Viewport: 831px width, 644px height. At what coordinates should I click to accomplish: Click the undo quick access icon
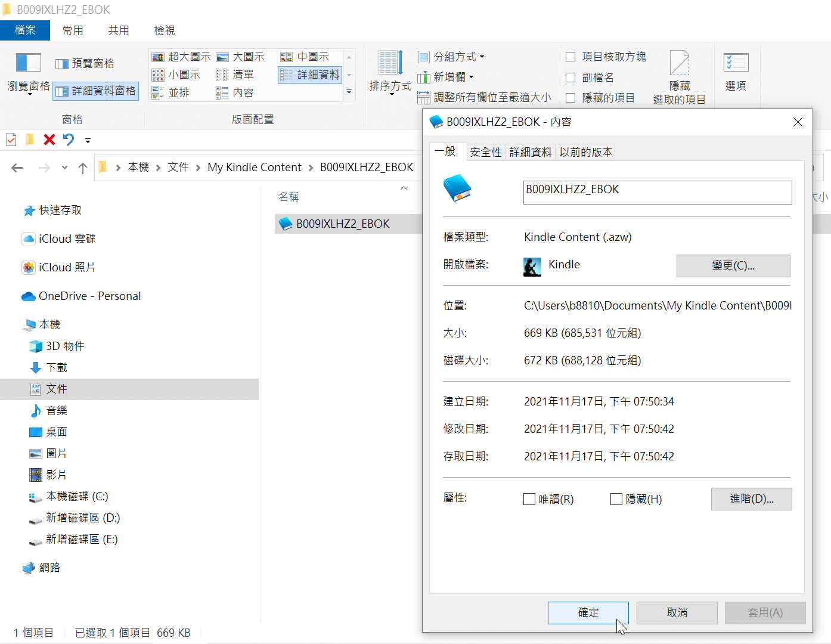[x=69, y=140]
